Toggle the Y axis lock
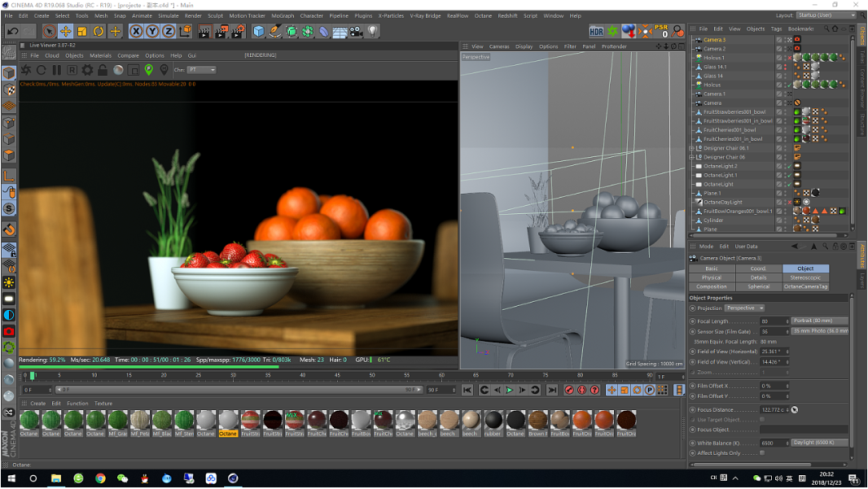 click(151, 32)
